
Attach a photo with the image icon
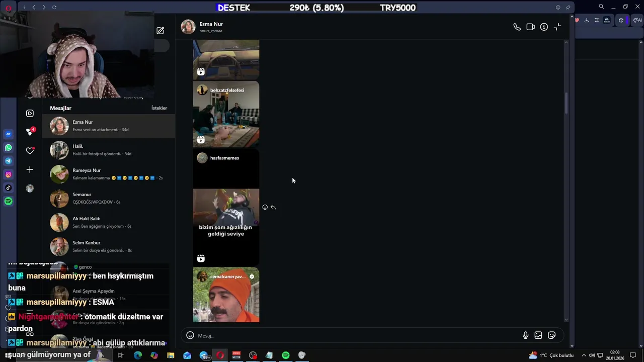pos(538,335)
